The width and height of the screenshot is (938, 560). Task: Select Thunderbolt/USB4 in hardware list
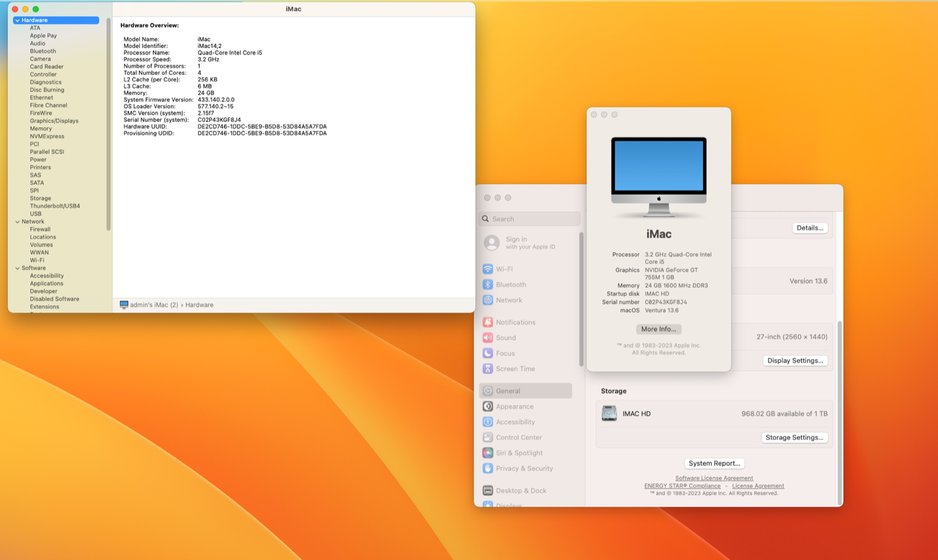[55, 206]
